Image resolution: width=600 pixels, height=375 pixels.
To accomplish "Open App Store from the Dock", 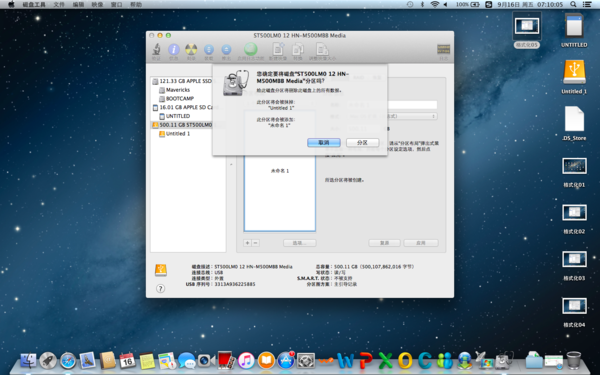I will [x=286, y=360].
